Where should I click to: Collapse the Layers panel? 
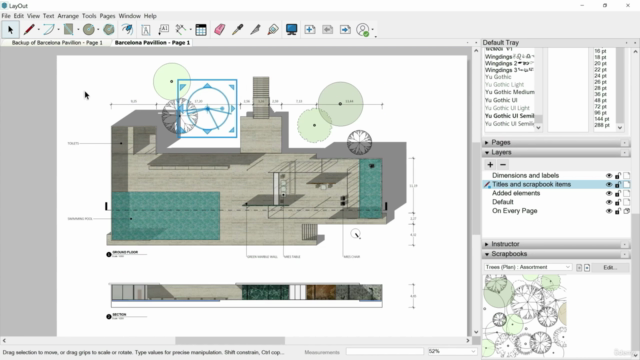[x=487, y=152]
